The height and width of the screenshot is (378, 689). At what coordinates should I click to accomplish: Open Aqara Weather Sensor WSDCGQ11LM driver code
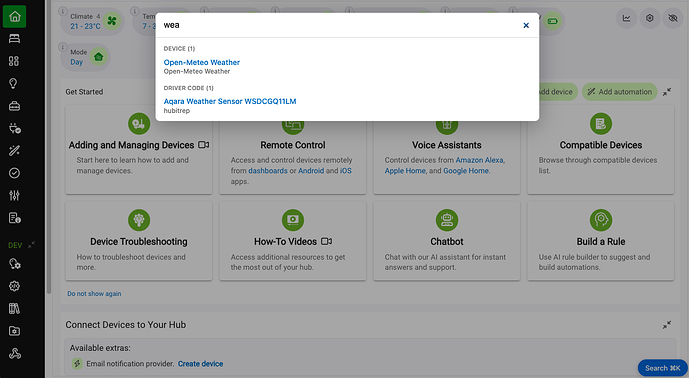pos(230,102)
